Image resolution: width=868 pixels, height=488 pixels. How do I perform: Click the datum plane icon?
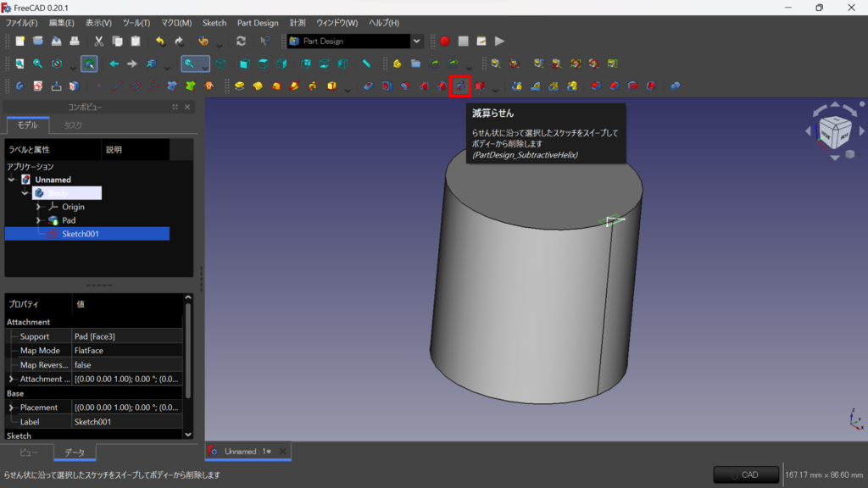136,86
